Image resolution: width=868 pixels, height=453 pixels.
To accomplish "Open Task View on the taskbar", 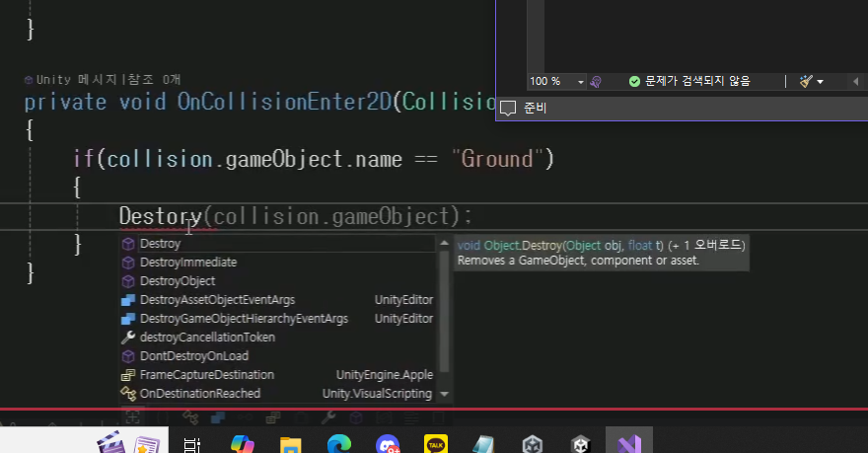I will 192,444.
